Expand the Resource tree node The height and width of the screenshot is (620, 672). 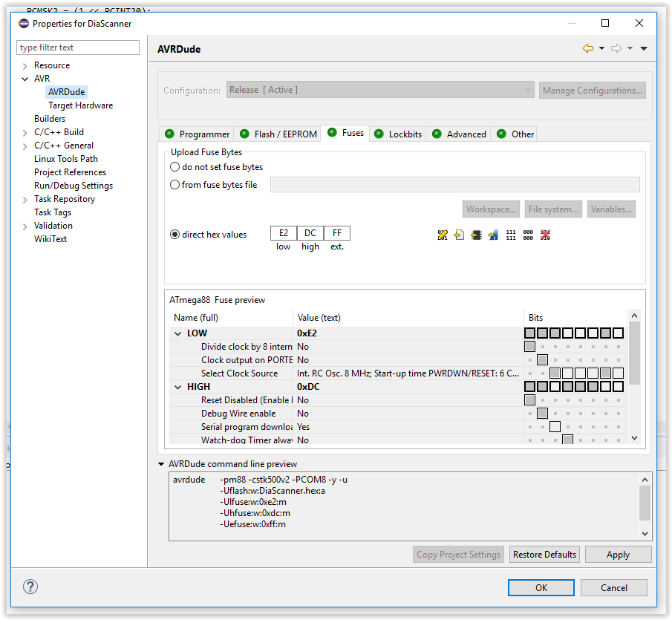pos(25,65)
